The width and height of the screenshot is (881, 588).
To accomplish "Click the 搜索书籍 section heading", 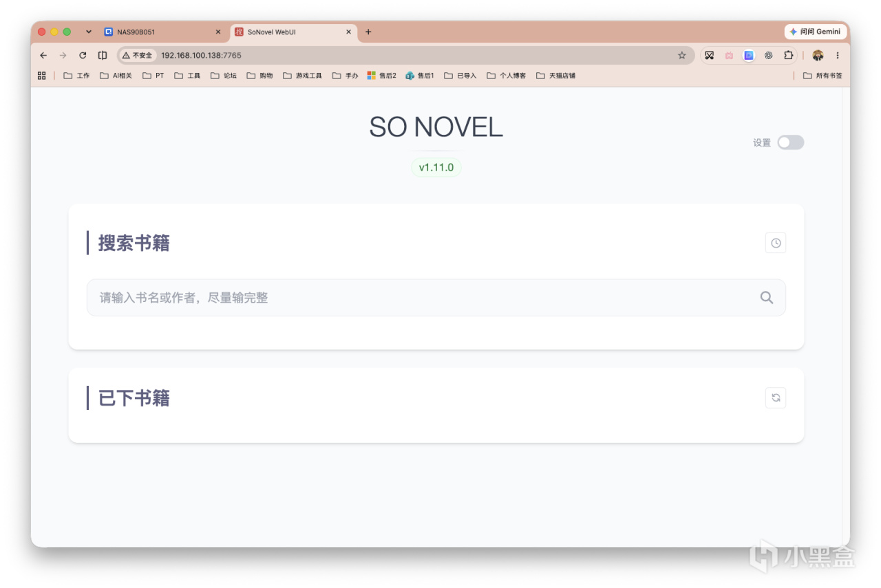I will [134, 243].
